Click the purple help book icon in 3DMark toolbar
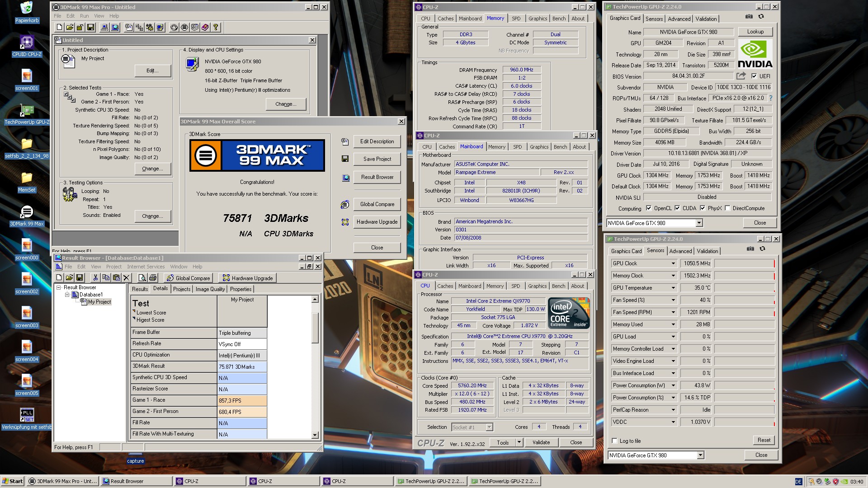 point(205,28)
